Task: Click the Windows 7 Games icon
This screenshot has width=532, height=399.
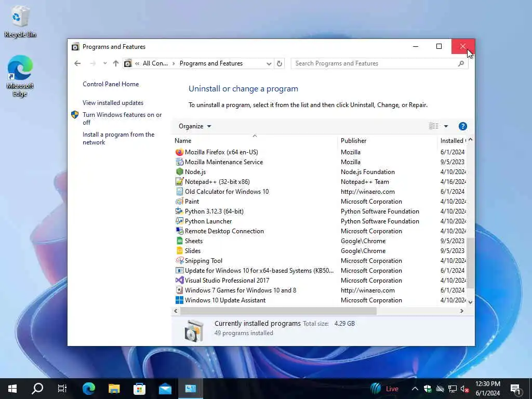Action: point(179,290)
